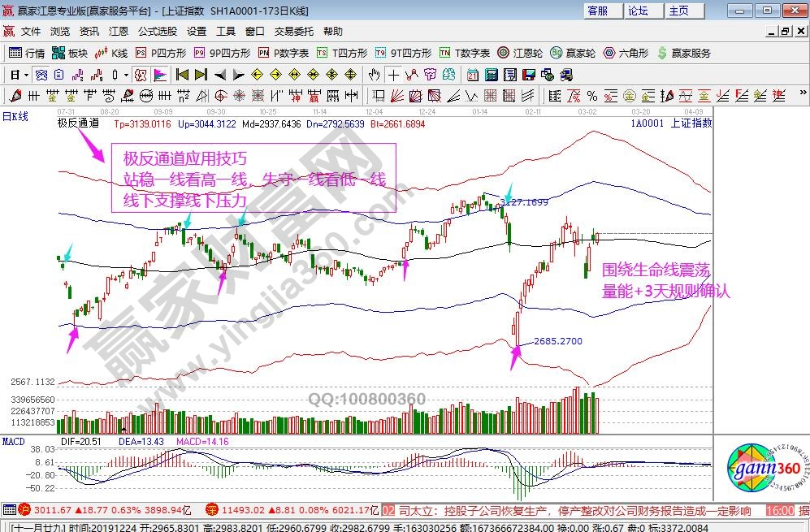Select the hand pan tool

click(x=373, y=75)
